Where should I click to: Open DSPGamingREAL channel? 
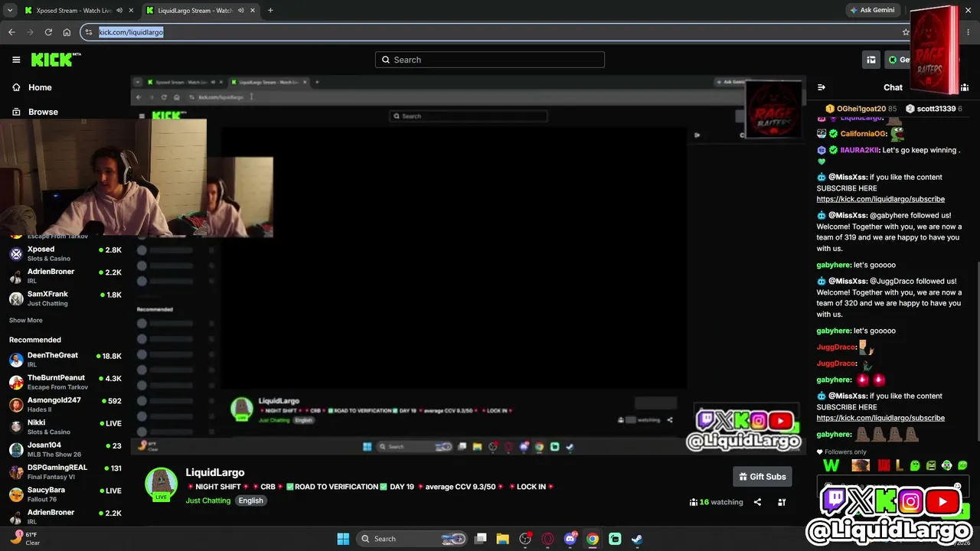point(65,471)
